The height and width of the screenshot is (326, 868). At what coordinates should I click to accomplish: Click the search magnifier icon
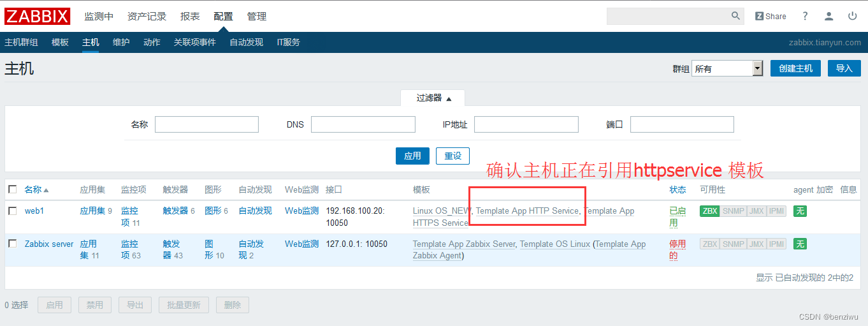(x=735, y=16)
